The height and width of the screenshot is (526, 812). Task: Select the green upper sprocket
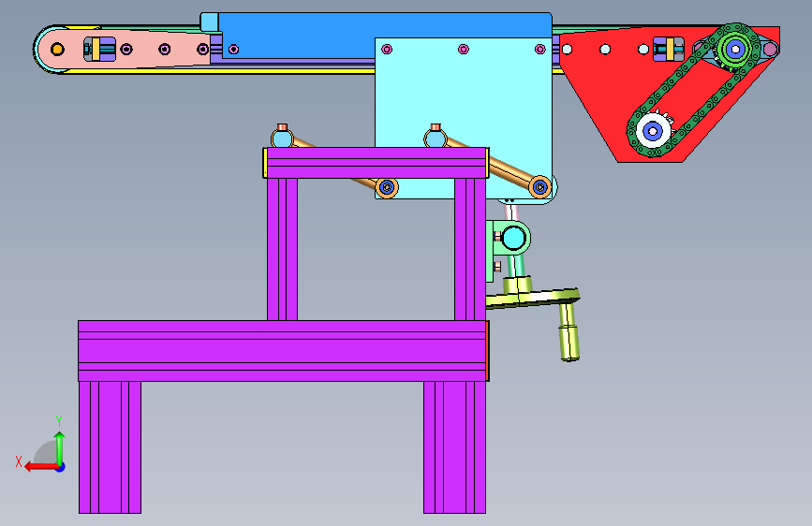pyautogui.click(x=735, y=50)
